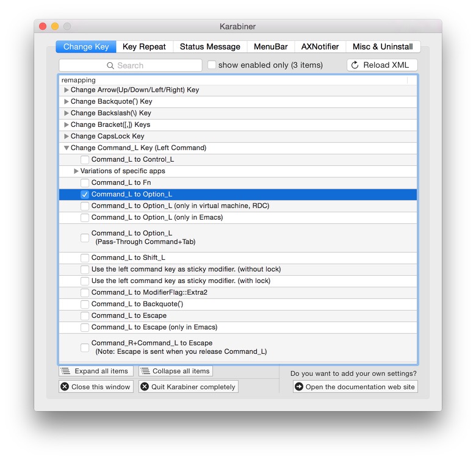Image resolution: width=476 pixels, height=460 pixels.
Task: Enable left command sticky modifier (with lock)
Action: (85, 281)
